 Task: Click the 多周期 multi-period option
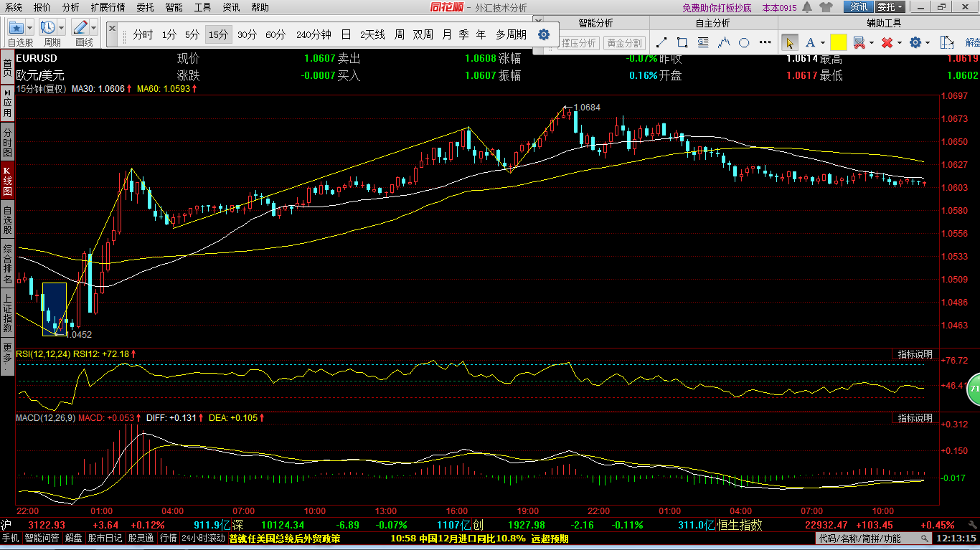coord(511,34)
